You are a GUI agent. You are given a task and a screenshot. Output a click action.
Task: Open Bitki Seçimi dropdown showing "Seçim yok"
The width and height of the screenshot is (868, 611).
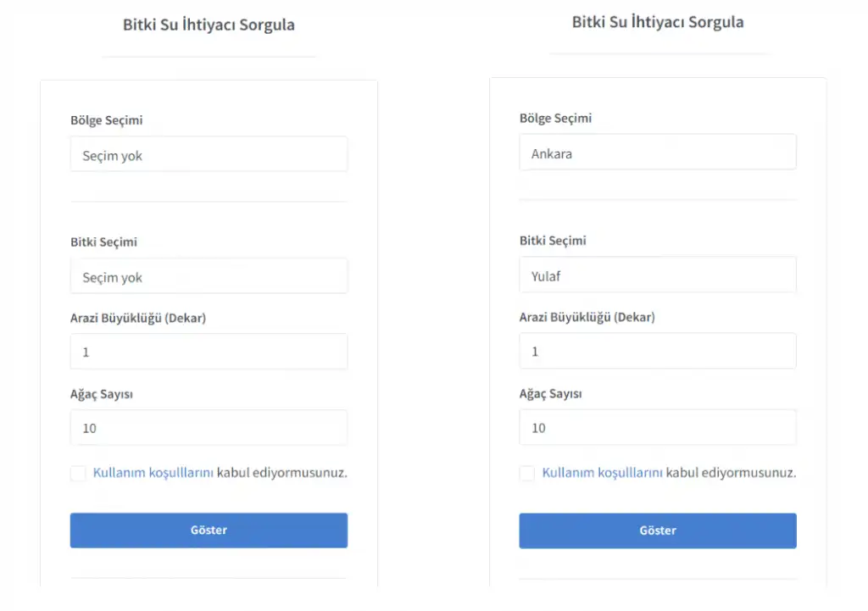pos(209,277)
